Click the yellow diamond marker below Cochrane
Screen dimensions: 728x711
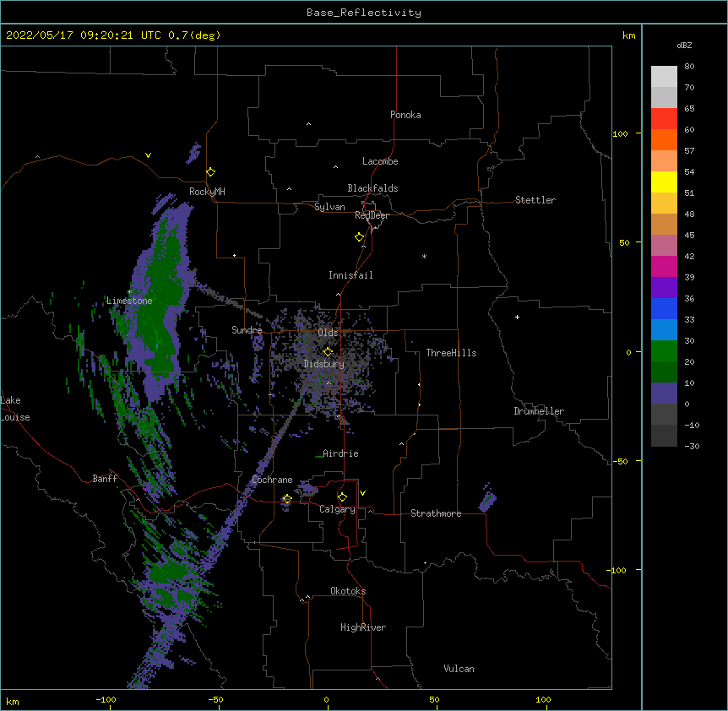[287, 499]
